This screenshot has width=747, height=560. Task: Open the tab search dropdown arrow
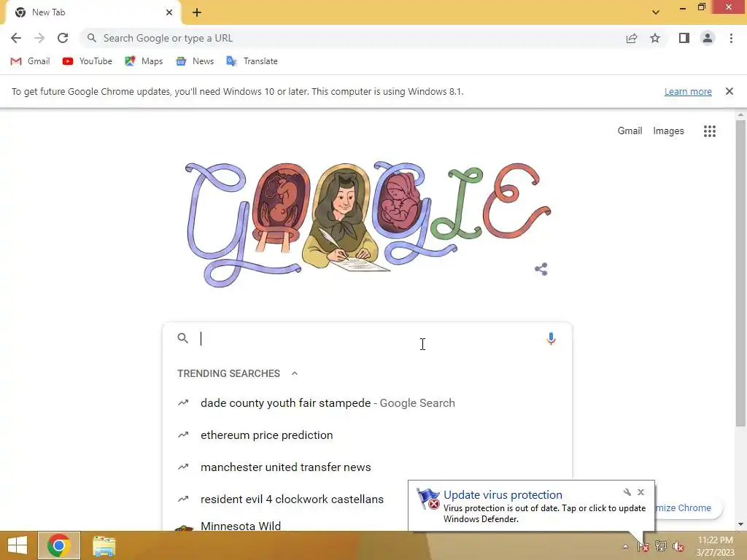(x=656, y=12)
